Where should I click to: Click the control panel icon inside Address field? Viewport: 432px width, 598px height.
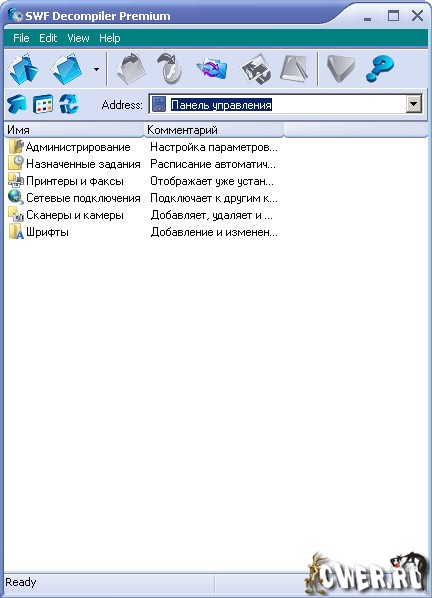pyautogui.click(x=159, y=104)
